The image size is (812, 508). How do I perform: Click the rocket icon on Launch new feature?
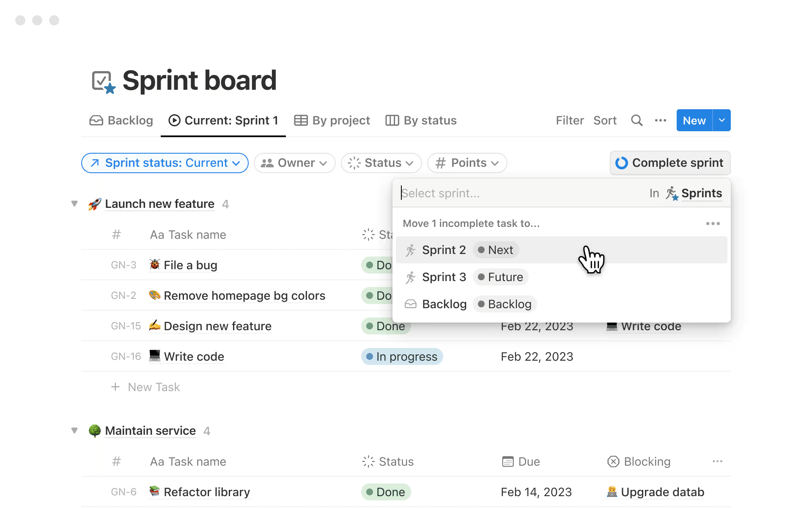tap(94, 204)
